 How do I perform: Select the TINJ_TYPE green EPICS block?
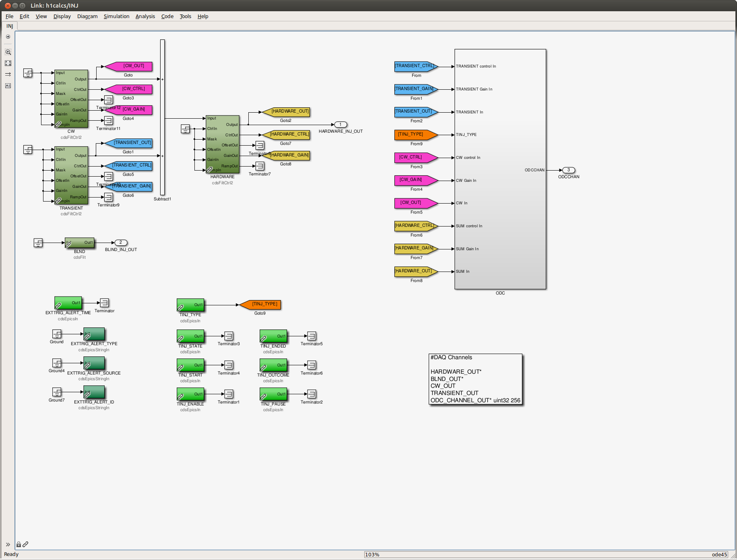[190, 305]
